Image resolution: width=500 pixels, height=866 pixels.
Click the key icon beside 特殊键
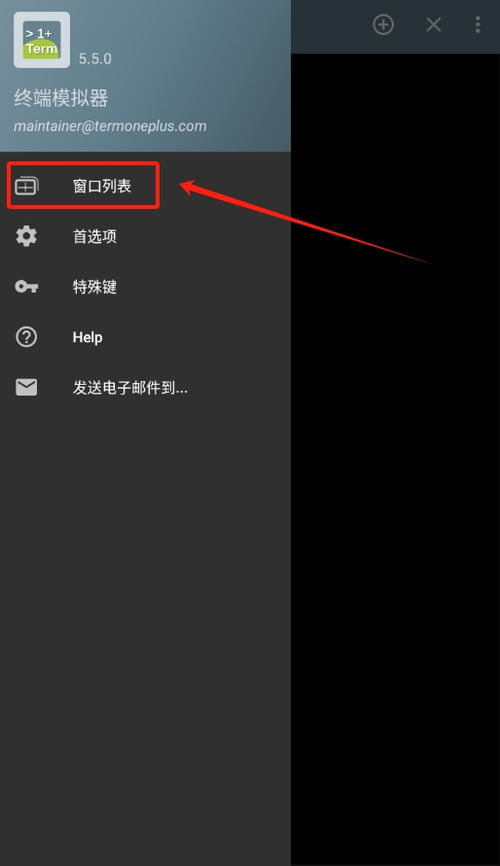pos(27,287)
